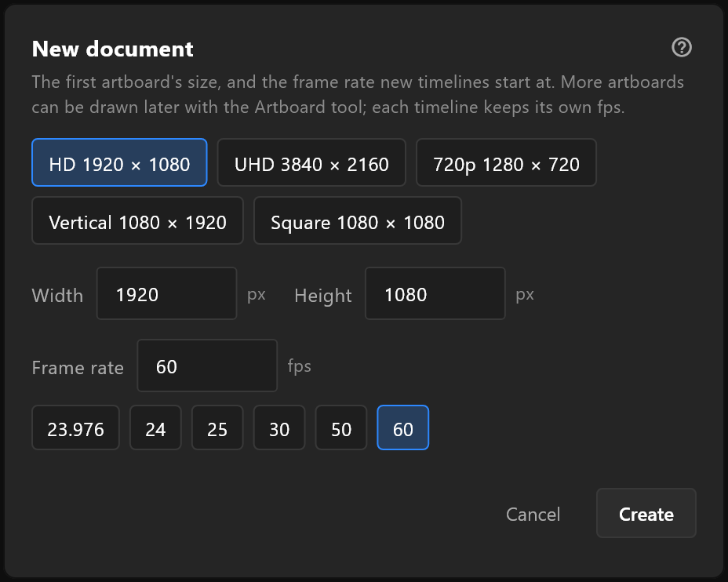Choose the Square 1080 × 1080 preset
This screenshot has height=582, width=728.
tap(358, 220)
